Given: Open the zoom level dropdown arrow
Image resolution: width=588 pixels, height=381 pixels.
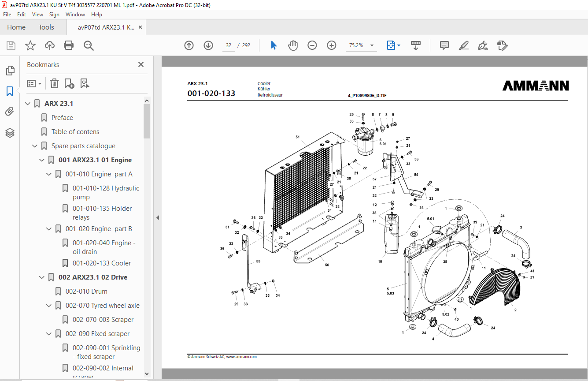Looking at the screenshot, I should pos(372,45).
